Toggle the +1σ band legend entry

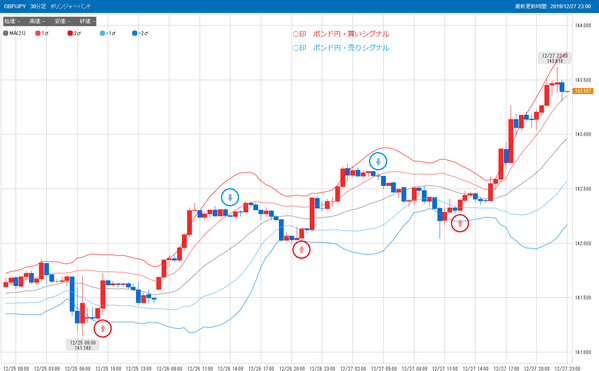click(x=42, y=33)
